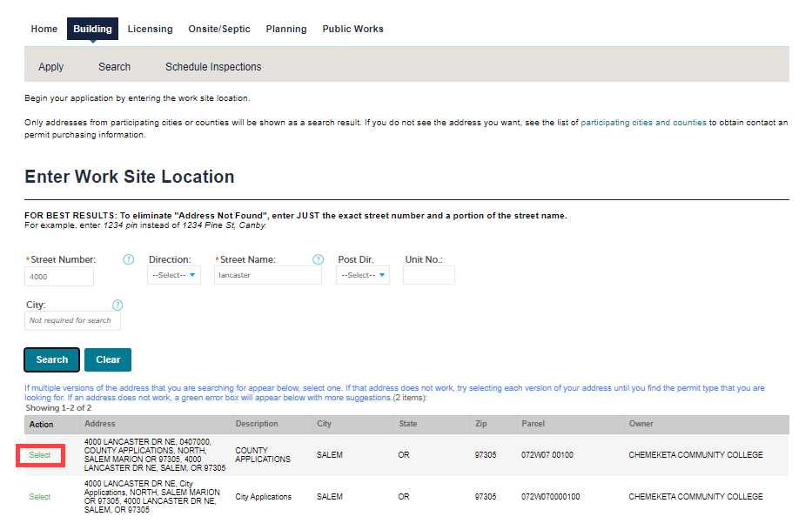Screen dimensions: 812x530
Task: Open participating cities and counties link
Action: coord(643,123)
